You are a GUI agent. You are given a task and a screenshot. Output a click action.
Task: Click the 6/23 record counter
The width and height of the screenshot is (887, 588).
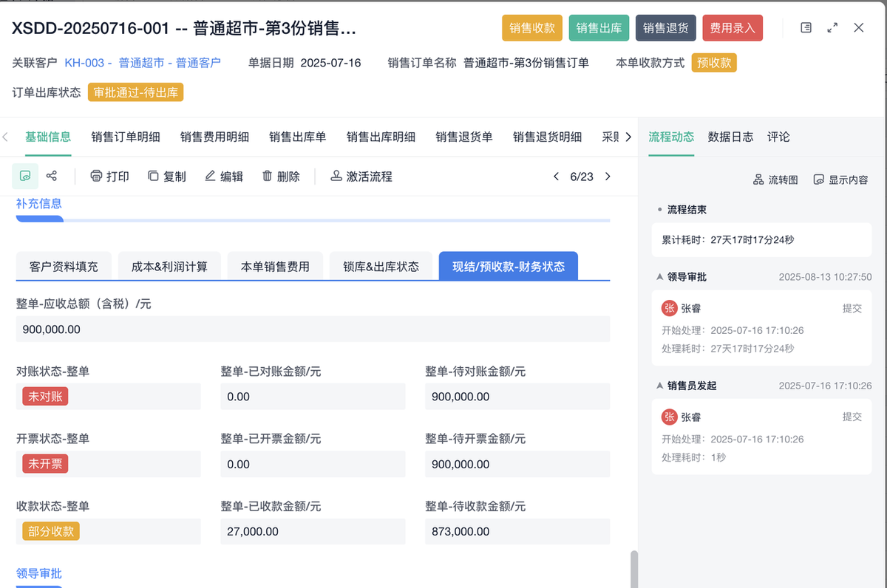click(582, 177)
